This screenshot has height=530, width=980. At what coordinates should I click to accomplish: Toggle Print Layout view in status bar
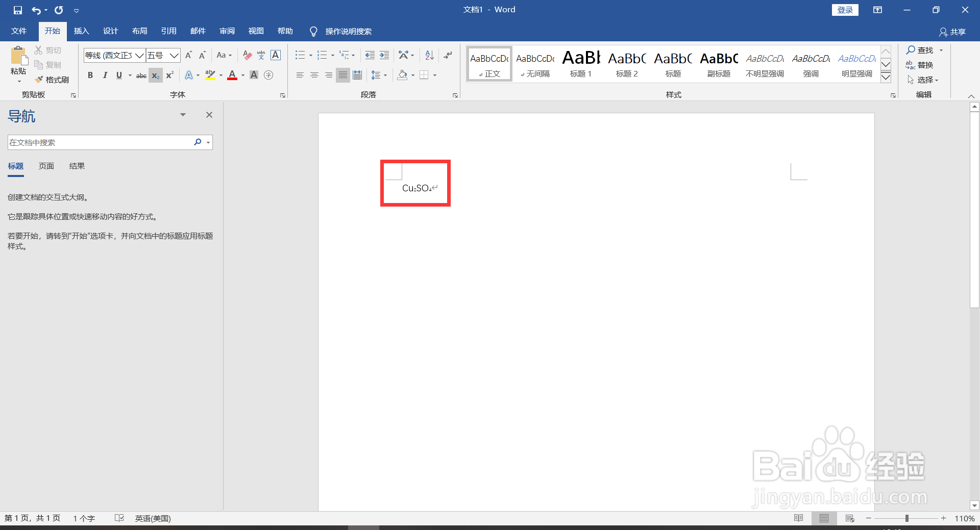824,518
